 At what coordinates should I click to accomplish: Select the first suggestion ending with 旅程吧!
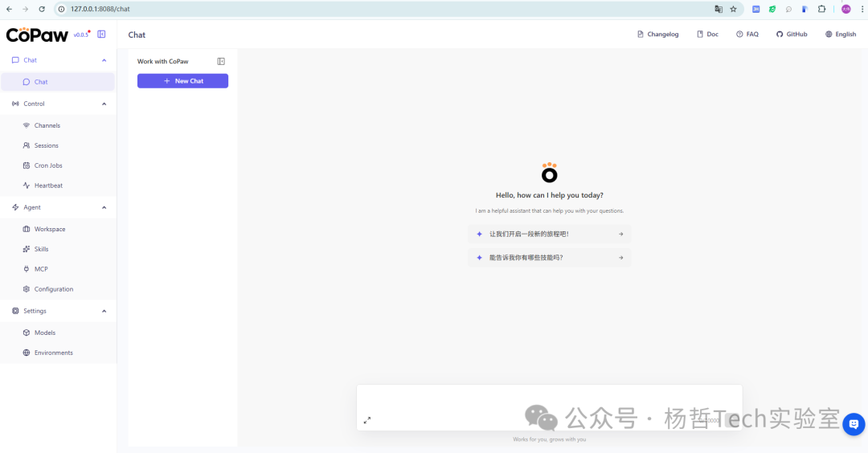(x=549, y=234)
